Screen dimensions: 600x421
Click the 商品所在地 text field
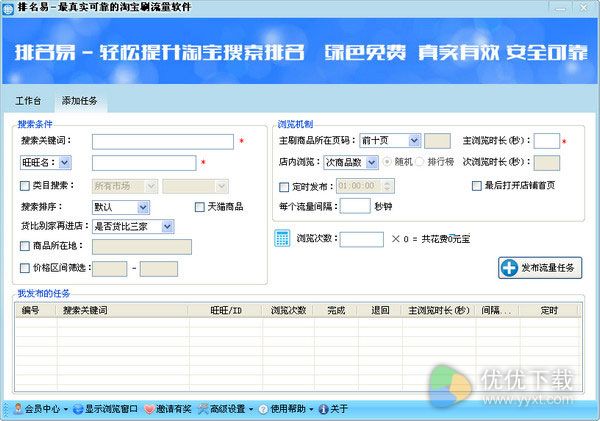[142, 247]
